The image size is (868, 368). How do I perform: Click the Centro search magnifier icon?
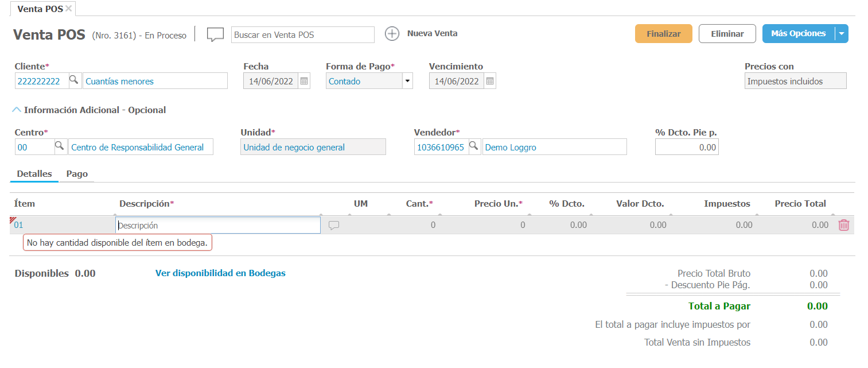click(60, 146)
